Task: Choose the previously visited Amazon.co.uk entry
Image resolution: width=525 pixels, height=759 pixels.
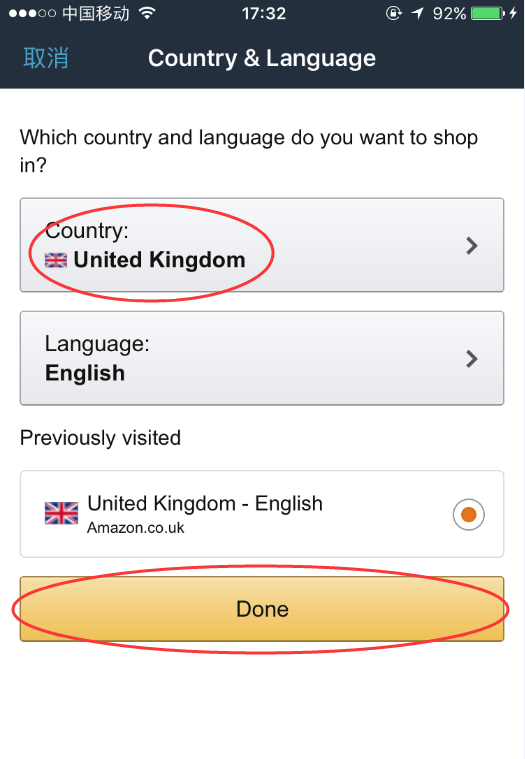Action: click(262, 514)
